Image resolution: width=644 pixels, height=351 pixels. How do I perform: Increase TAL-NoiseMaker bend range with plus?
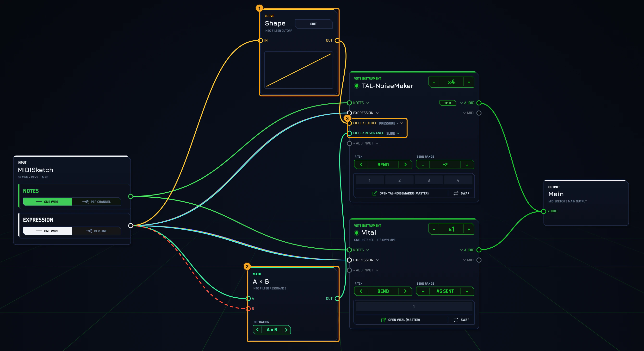click(x=467, y=165)
